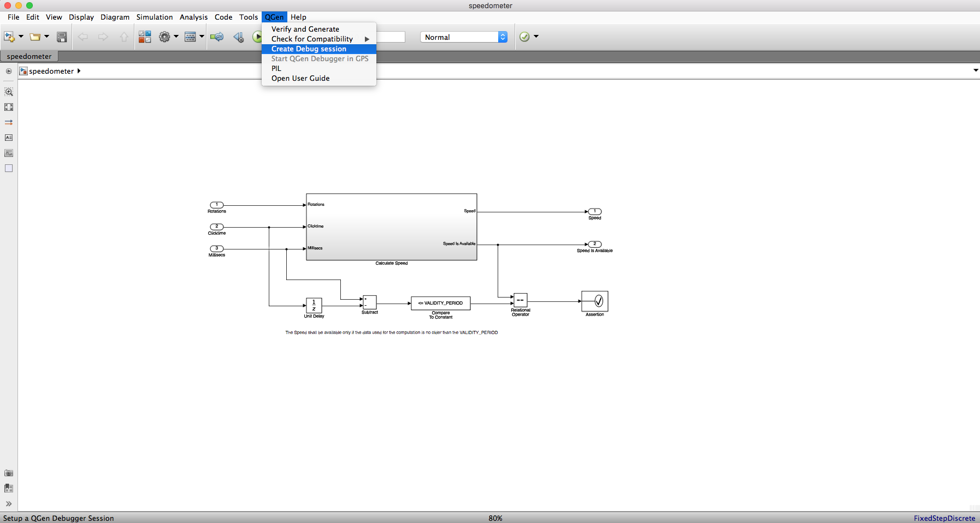
Task: Expand the palette with double chevron
Action: (9, 503)
